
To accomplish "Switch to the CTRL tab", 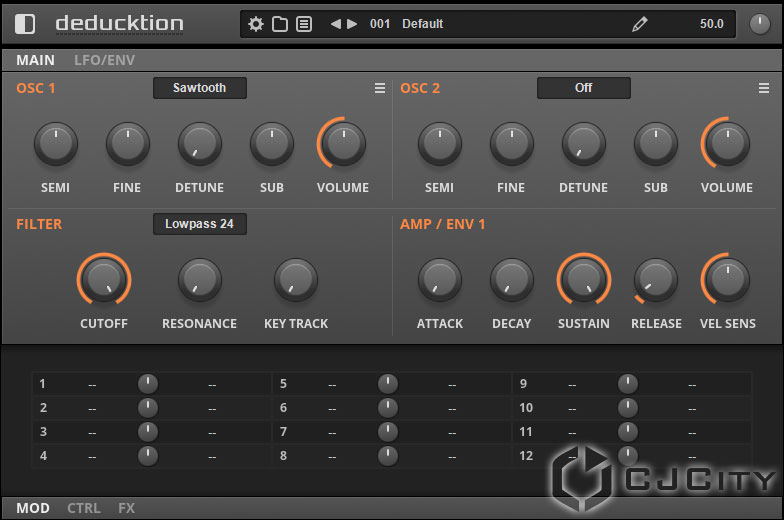I will tap(84, 508).
